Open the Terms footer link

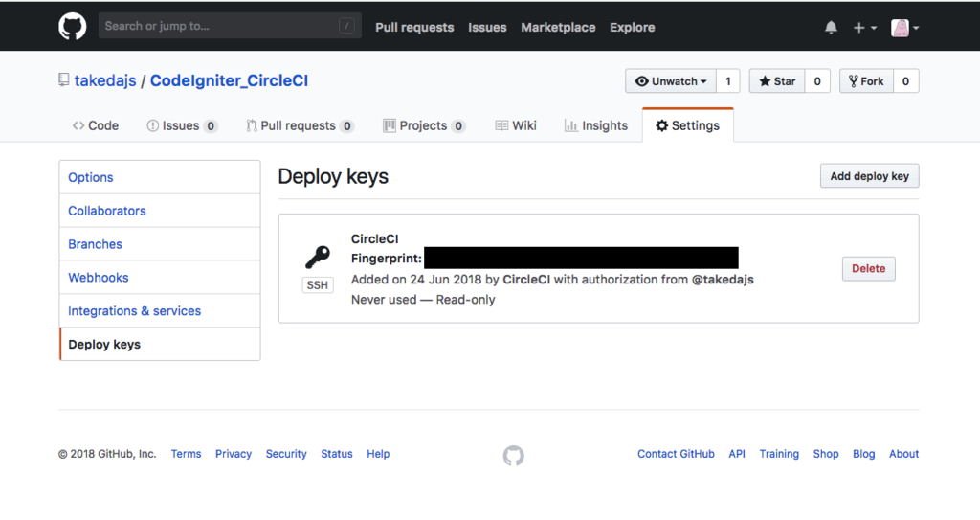pyautogui.click(x=187, y=454)
